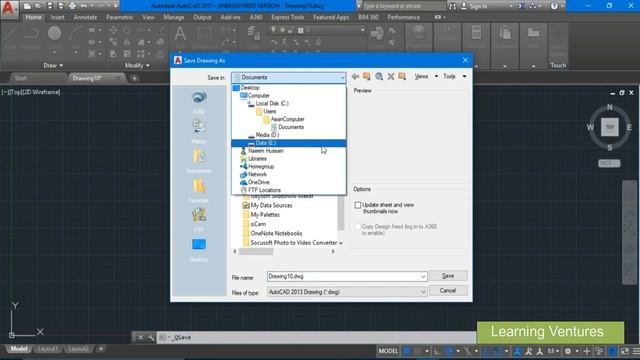Open status bar Customization menu icon
The height and width of the screenshot is (360, 640).
pos(636,351)
